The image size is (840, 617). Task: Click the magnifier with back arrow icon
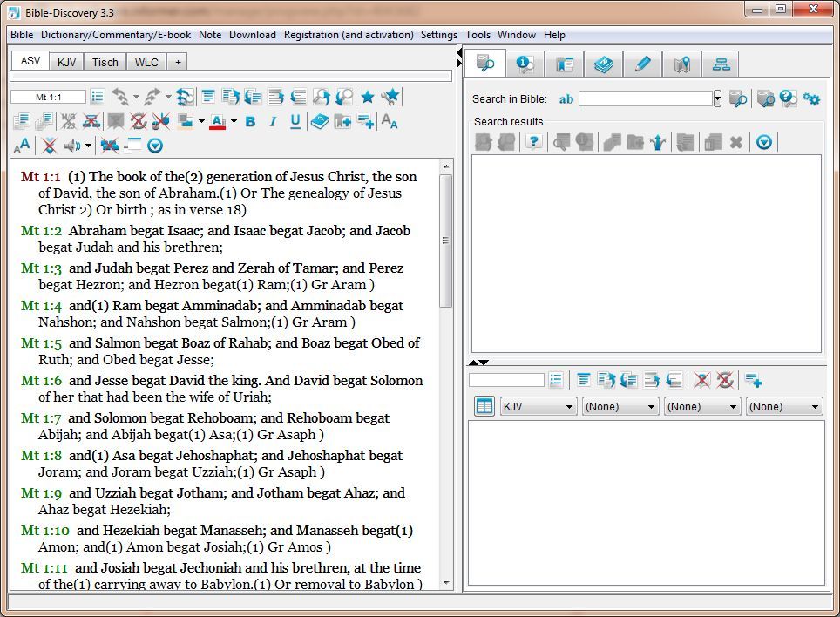pyautogui.click(x=345, y=97)
